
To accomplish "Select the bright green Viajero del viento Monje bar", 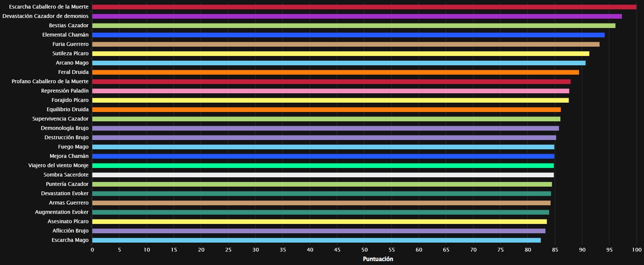I will point(323,166).
